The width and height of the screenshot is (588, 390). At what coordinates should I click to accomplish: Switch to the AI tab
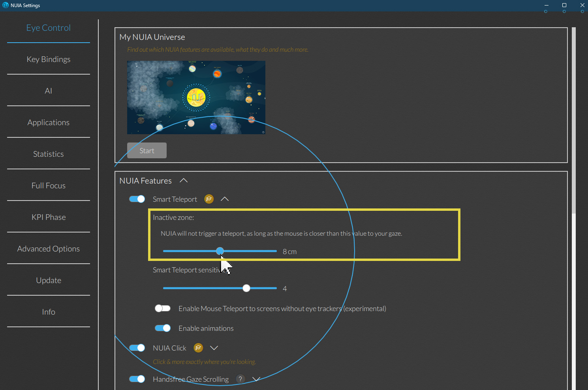pos(49,91)
